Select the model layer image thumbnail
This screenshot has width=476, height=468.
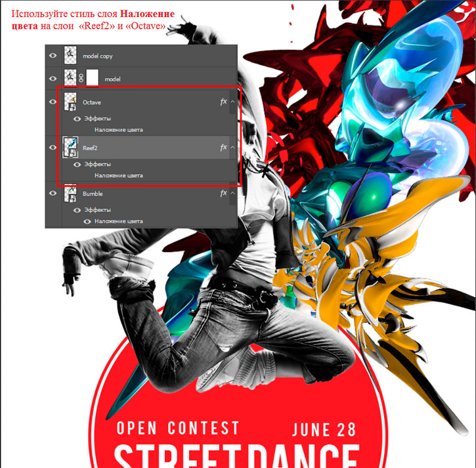[70, 77]
